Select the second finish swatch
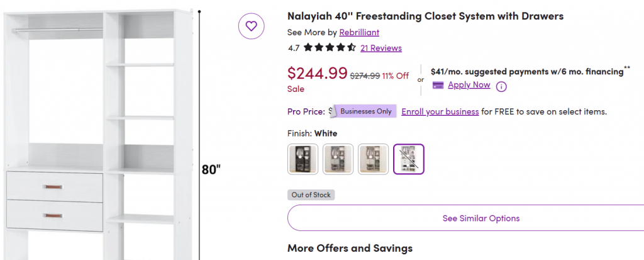This screenshot has height=260, width=644. [x=338, y=159]
